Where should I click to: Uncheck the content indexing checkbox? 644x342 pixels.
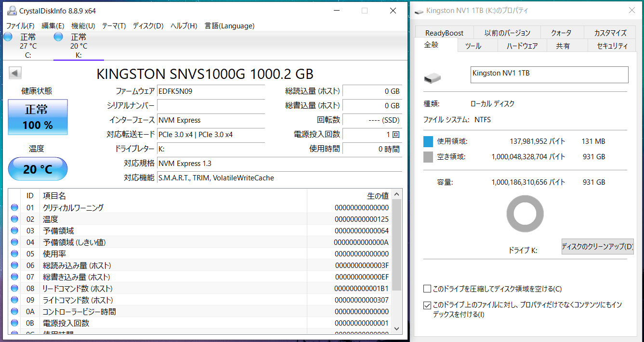click(427, 305)
